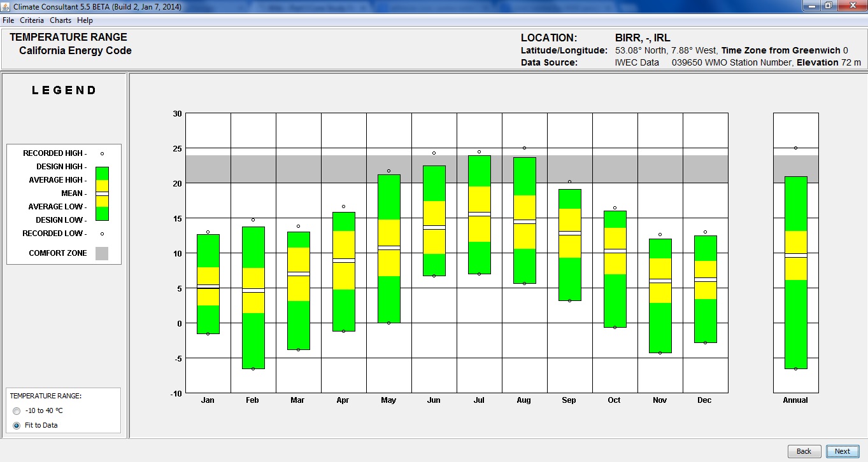The height and width of the screenshot is (462, 868).
Task: Open the Help menu
Action: tap(85, 20)
